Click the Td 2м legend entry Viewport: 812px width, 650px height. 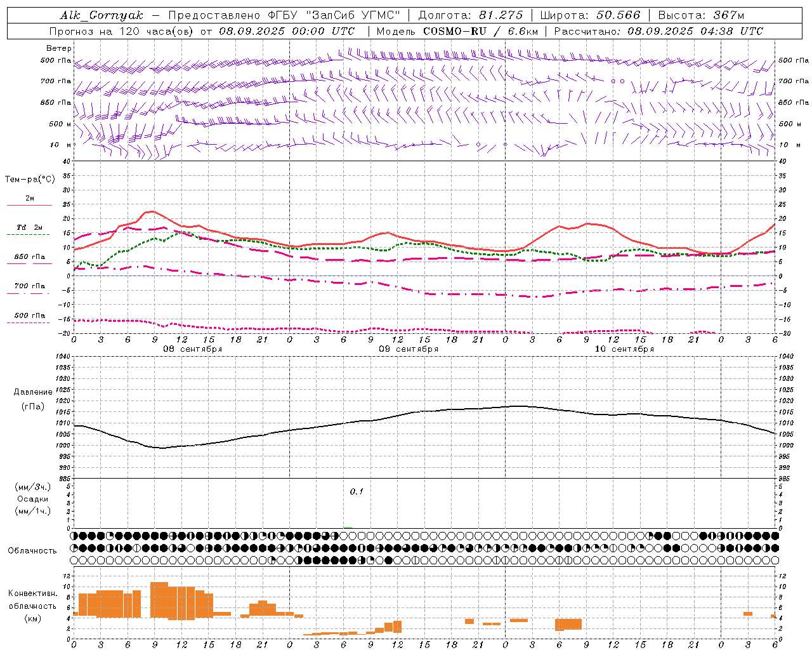coord(29,227)
